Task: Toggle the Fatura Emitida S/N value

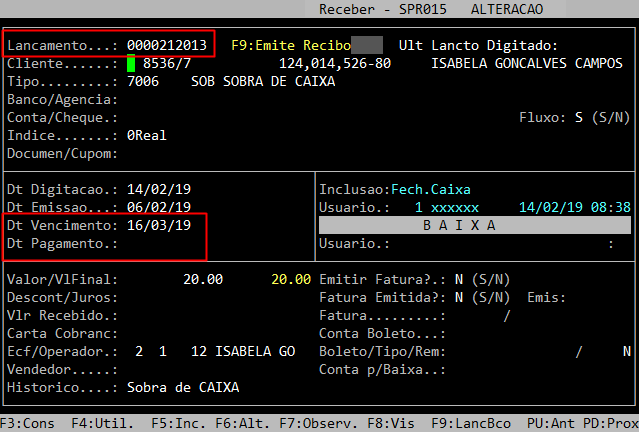Action: click(458, 297)
